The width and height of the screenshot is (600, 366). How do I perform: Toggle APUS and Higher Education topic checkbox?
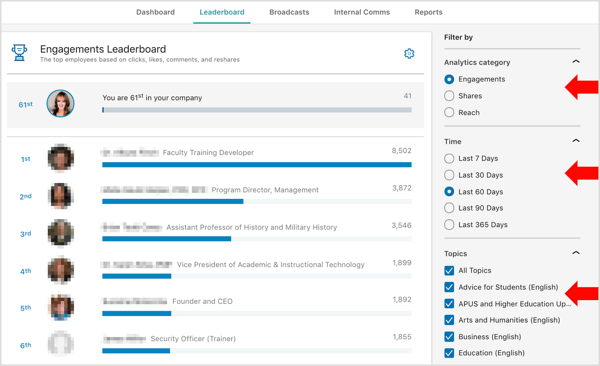(x=449, y=304)
